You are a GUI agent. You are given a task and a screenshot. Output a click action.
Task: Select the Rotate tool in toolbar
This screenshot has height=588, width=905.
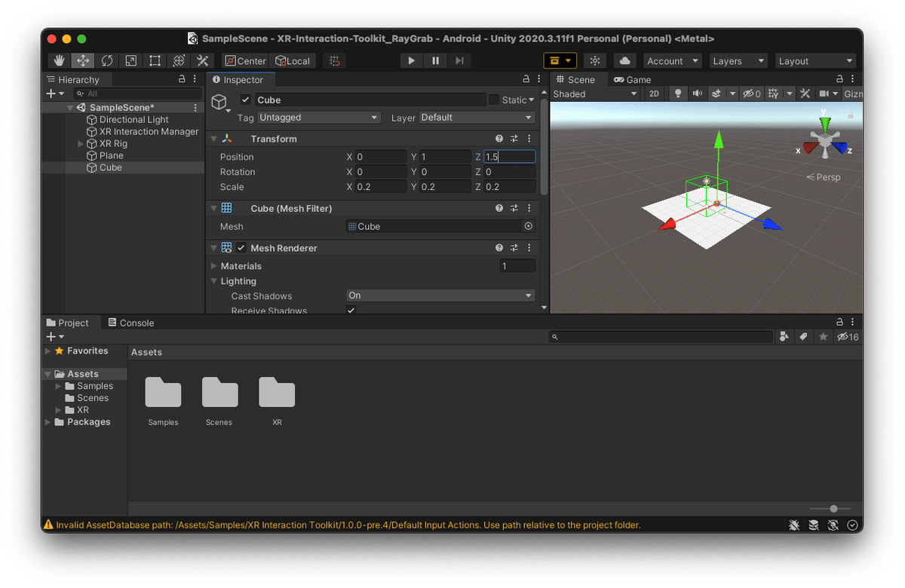[106, 61]
